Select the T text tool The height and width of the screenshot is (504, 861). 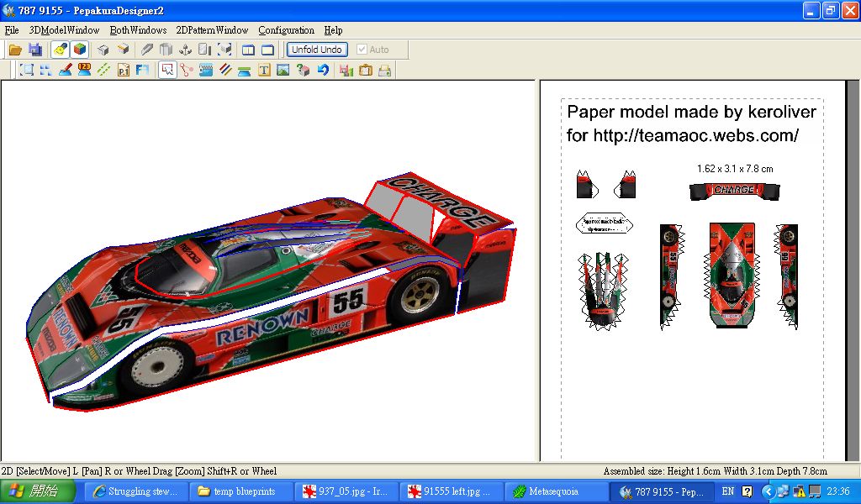264,71
